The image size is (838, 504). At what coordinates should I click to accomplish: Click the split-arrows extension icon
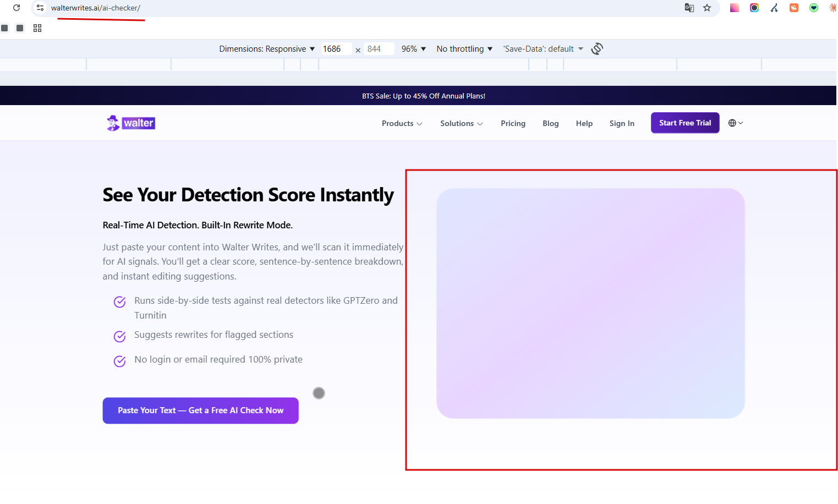[774, 8]
